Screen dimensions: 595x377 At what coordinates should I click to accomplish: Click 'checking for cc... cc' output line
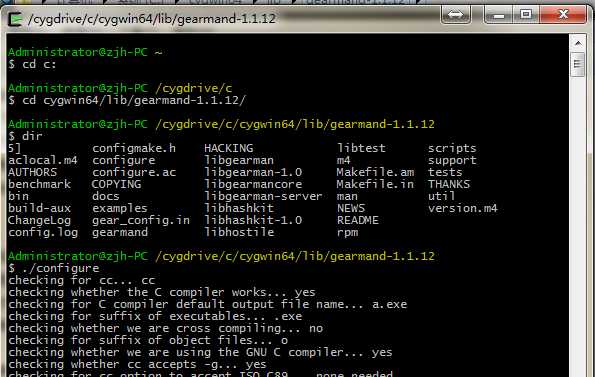(x=82, y=281)
